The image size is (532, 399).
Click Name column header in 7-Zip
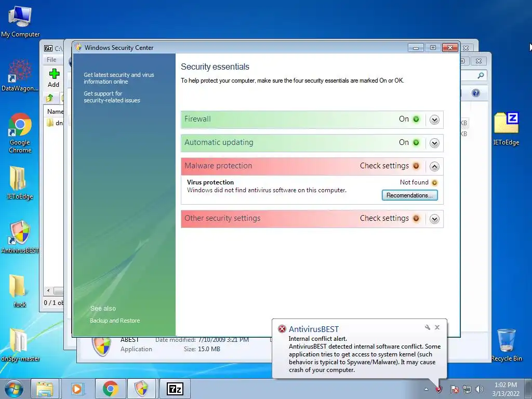tap(55, 112)
